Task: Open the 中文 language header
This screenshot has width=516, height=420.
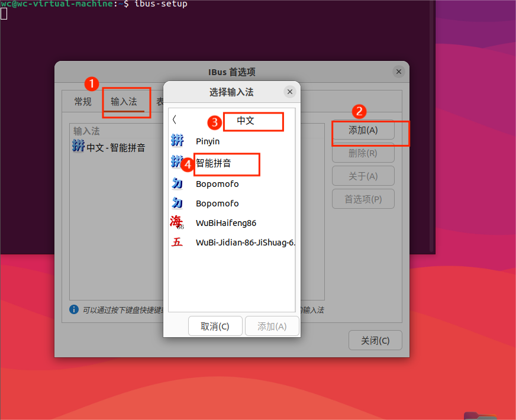Action: point(253,121)
